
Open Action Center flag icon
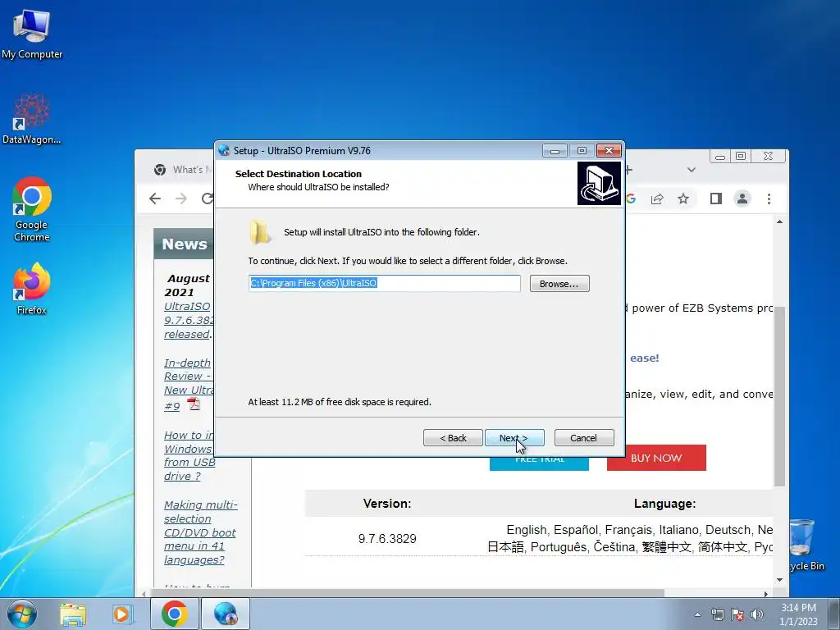pyautogui.click(x=737, y=614)
